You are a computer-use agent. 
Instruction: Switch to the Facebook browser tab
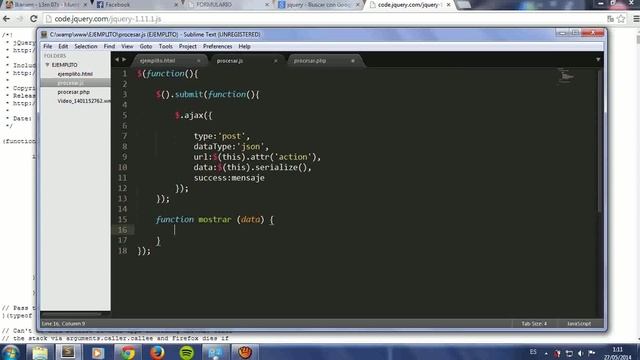coord(136,4)
